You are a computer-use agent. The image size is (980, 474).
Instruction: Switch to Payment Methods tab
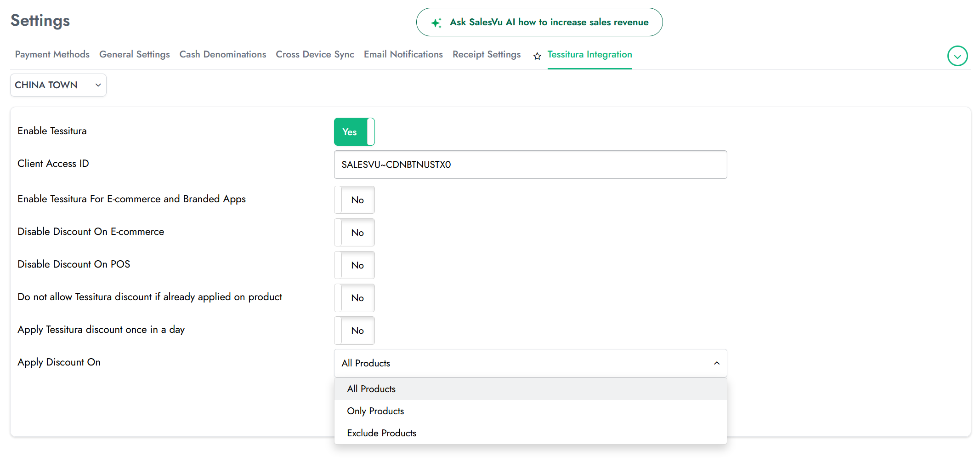point(52,54)
